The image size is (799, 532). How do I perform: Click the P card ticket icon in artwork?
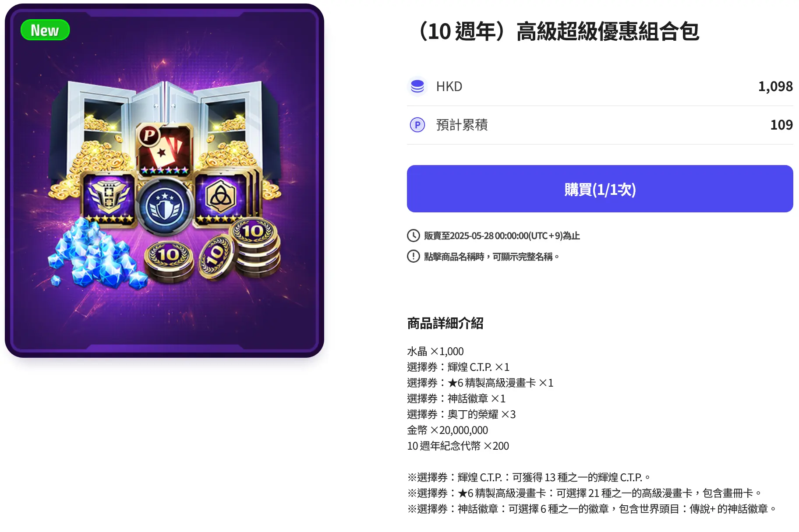[165, 150]
